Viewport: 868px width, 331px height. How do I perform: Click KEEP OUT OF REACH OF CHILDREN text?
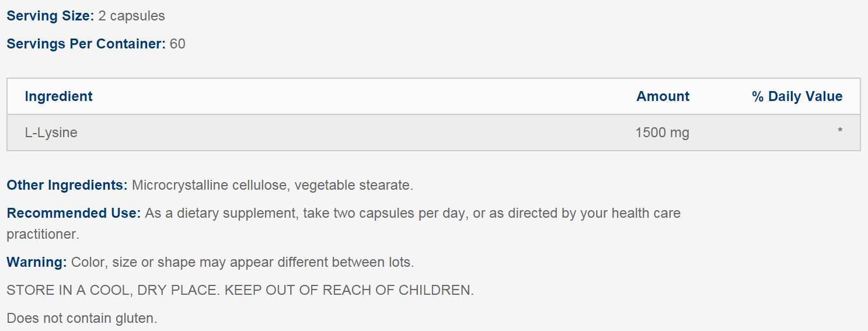[349, 290]
